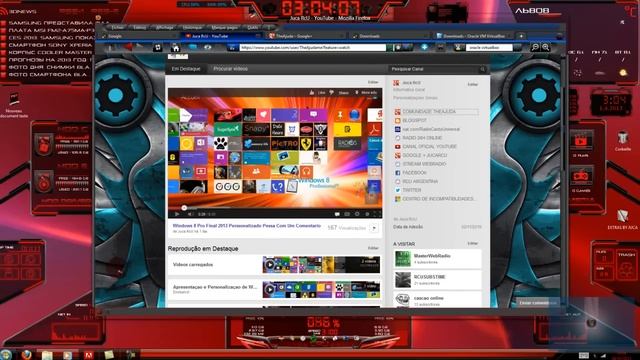Play the Apresentação e Personalização playlist thumbnail

(321, 289)
